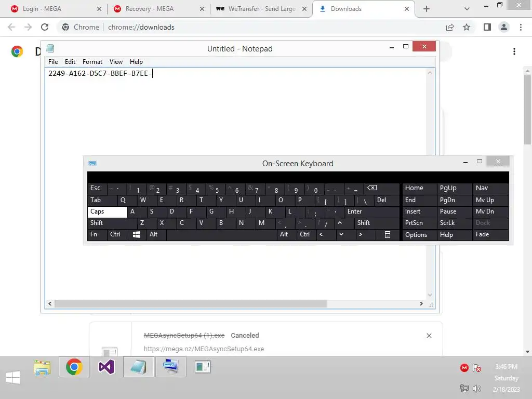Click the context menu key on On-Screen Keyboard

pyautogui.click(x=388, y=234)
